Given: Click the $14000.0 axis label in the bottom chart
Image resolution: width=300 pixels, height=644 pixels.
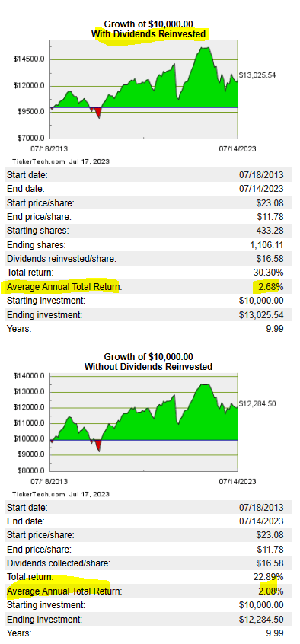Looking at the screenshot, I should [x=29, y=376].
